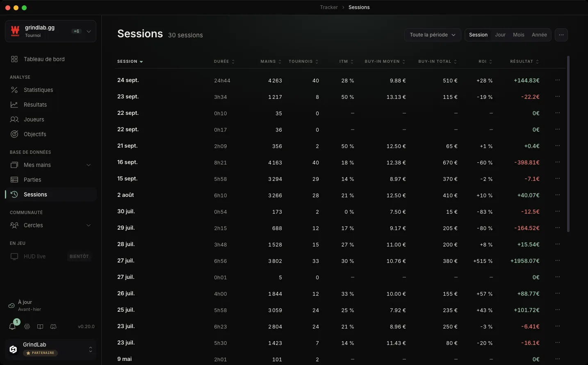Sort table by Durée column
This screenshot has height=365, width=588.
pos(224,62)
